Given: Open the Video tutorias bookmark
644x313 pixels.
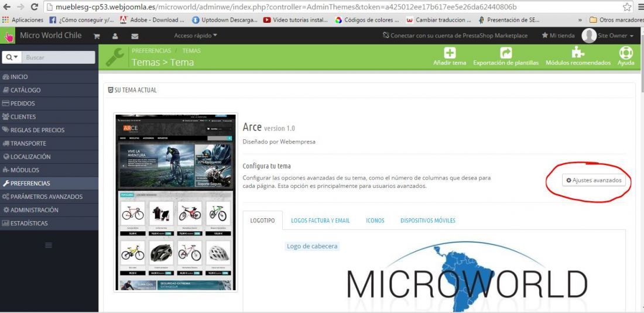Looking at the screenshot, I should pyautogui.click(x=296, y=20).
